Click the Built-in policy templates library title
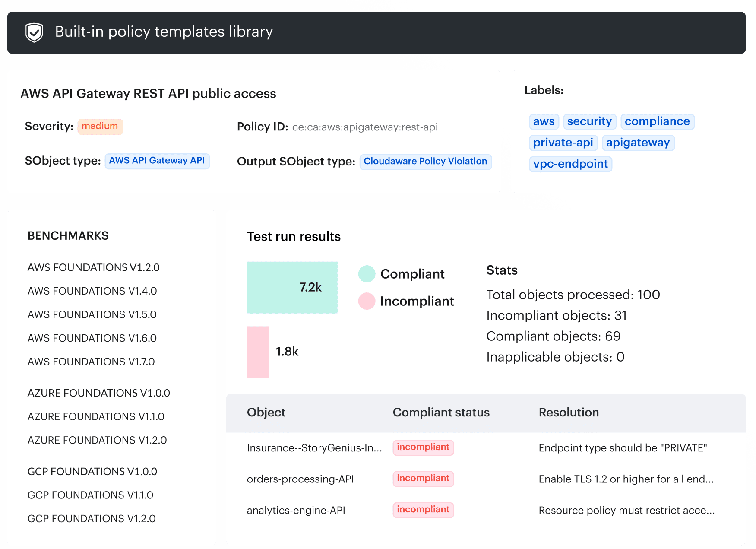 (x=164, y=32)
